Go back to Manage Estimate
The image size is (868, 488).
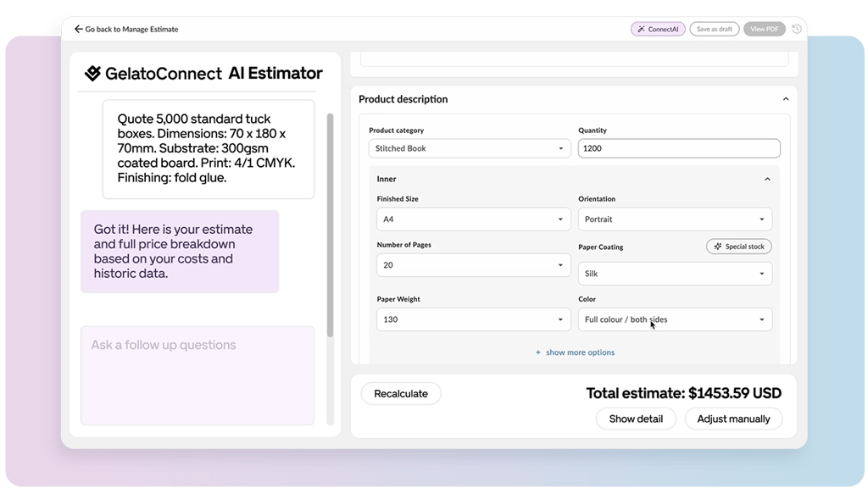126,29
